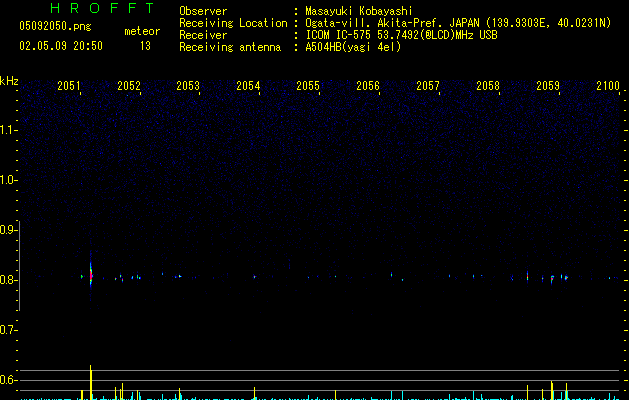Click the 2058 time axis label
Image resolution: width=629 pixels, height=400 pixels.
coord(488,86)
